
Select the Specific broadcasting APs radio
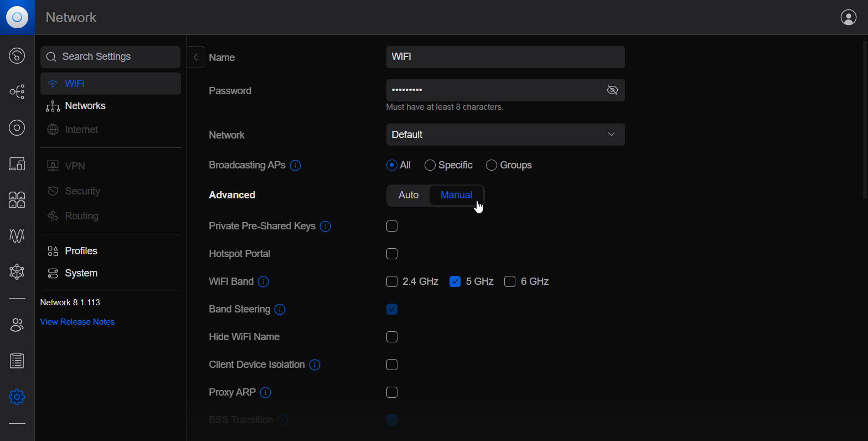coord(430,165)
